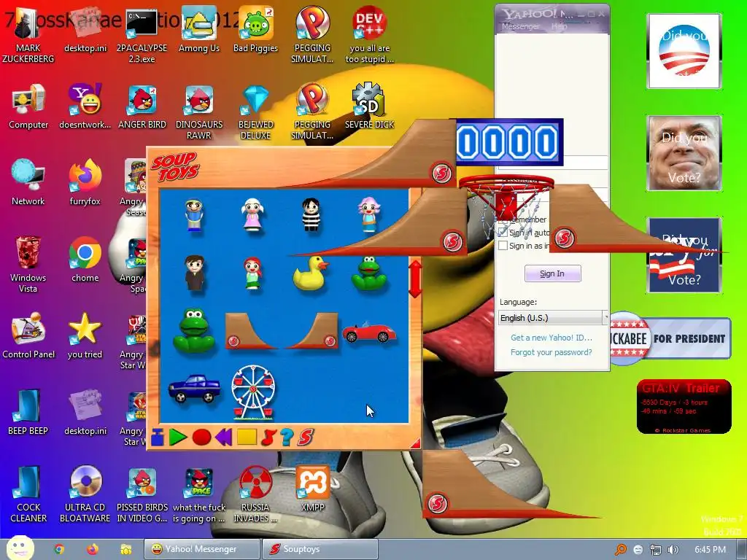This screenshot has height=560, width=747.
Task: Open the Help menu in Yahoo! Messenger
Action: click(559, 27)
